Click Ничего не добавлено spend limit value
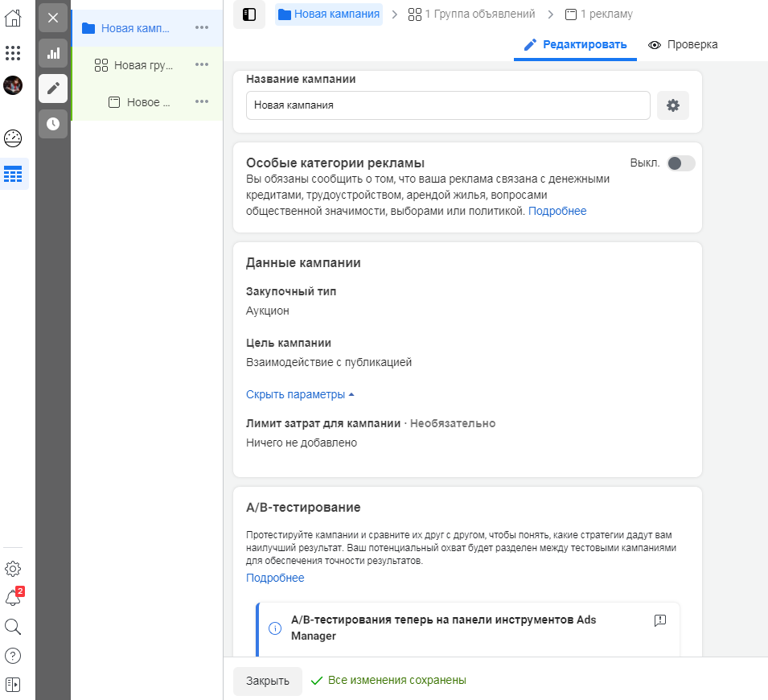Screen dimensions: 768x700 click(302, 443)
